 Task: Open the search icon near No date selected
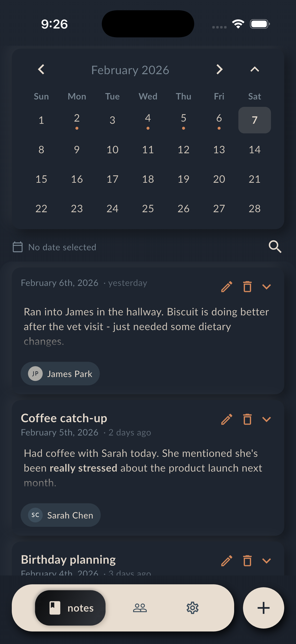click(x=275, y=247)
